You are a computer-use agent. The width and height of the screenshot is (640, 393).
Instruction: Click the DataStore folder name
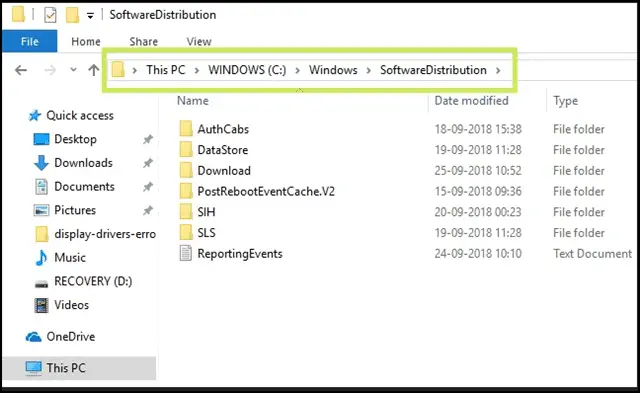(222, 150)
